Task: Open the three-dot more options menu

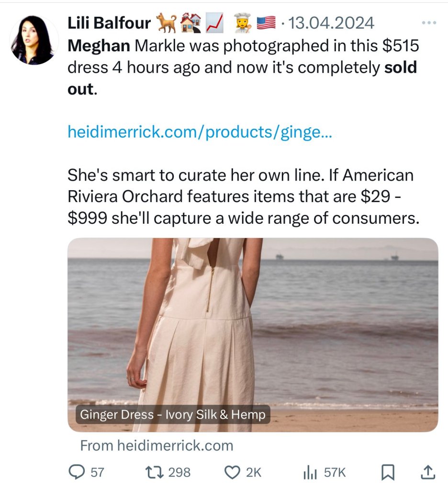Action: click(x=428, y=23)
